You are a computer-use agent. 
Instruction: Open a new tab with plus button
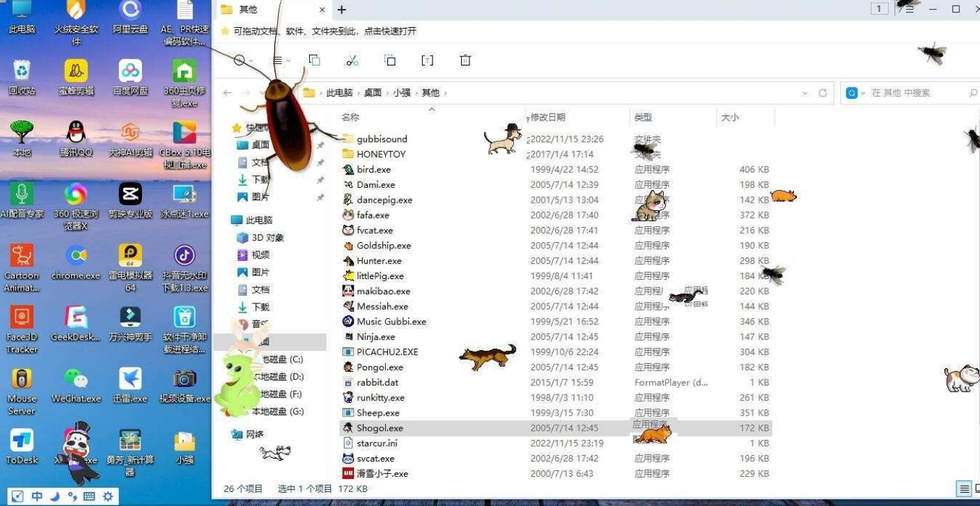click(x=341, y=10)
